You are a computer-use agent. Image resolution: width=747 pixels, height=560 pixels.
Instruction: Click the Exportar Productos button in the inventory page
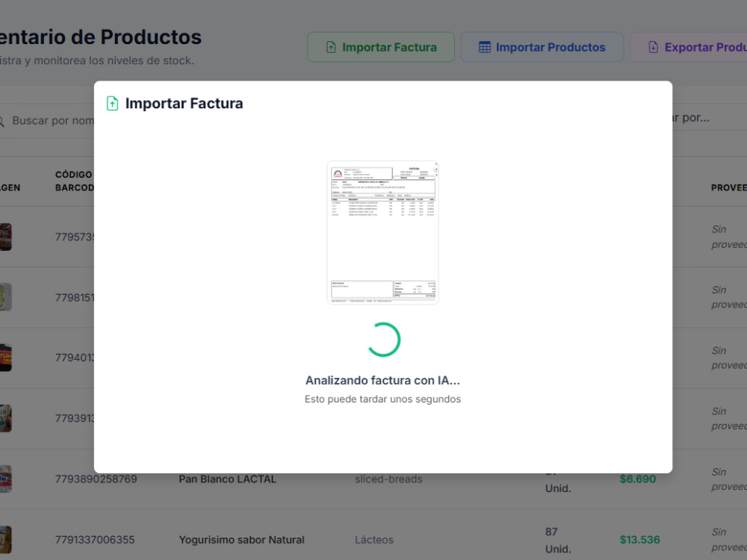pyautogui.click(x=689, y=47)
